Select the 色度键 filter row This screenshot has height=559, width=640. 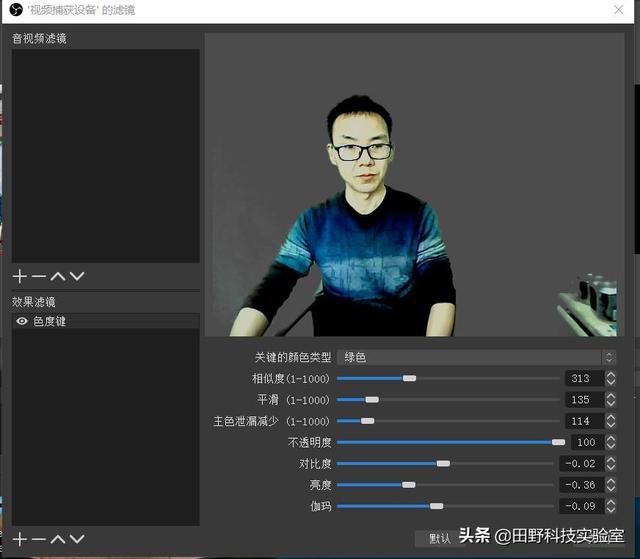[106, 321]
